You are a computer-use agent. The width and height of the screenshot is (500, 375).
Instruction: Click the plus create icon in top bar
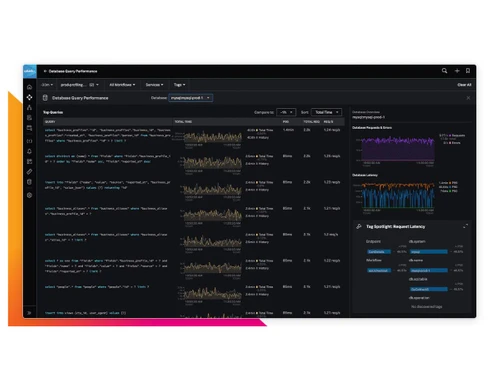tap(457, 71)
